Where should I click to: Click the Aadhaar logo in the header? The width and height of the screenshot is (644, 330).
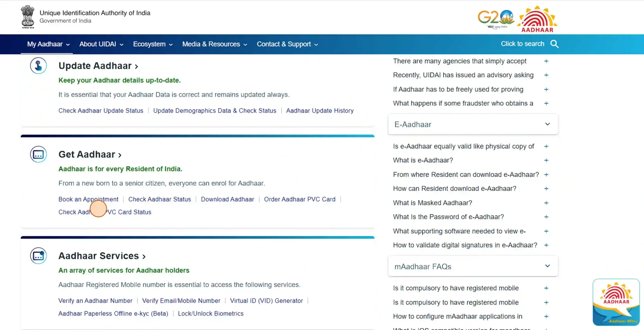click(x=537, y=19)
